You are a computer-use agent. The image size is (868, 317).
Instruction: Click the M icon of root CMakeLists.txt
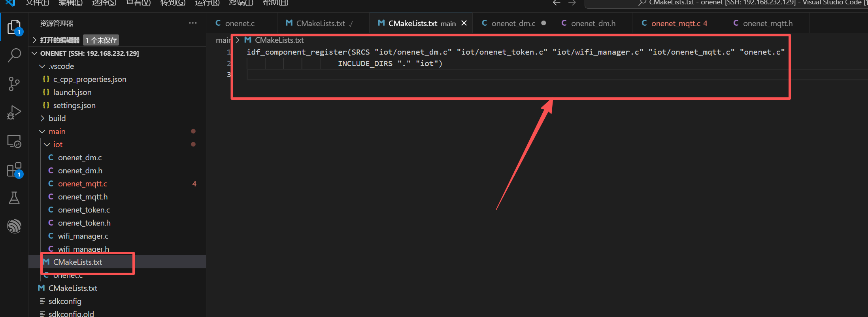41,288
